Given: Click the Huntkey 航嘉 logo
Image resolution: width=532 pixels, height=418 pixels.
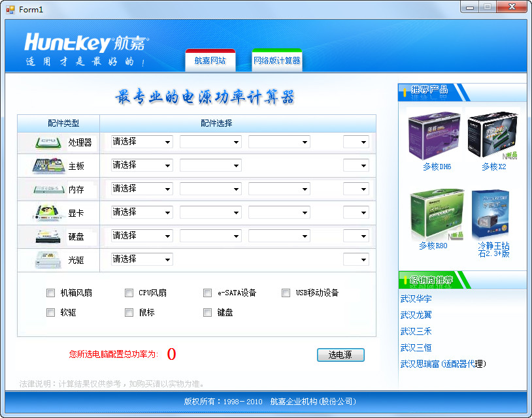Looking at the screenshot, I should pyautogui.click(x=86, y=43).
